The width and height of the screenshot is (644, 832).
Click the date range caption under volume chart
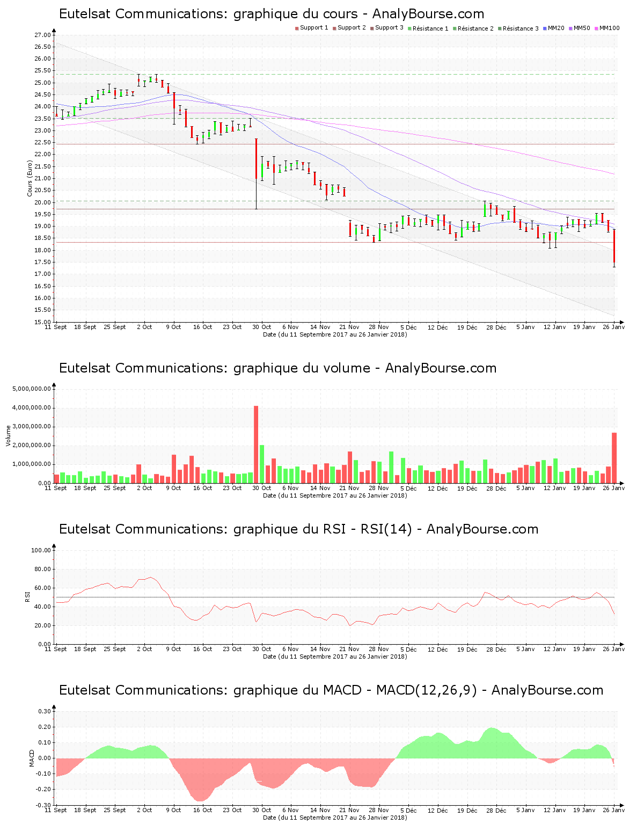335,495
